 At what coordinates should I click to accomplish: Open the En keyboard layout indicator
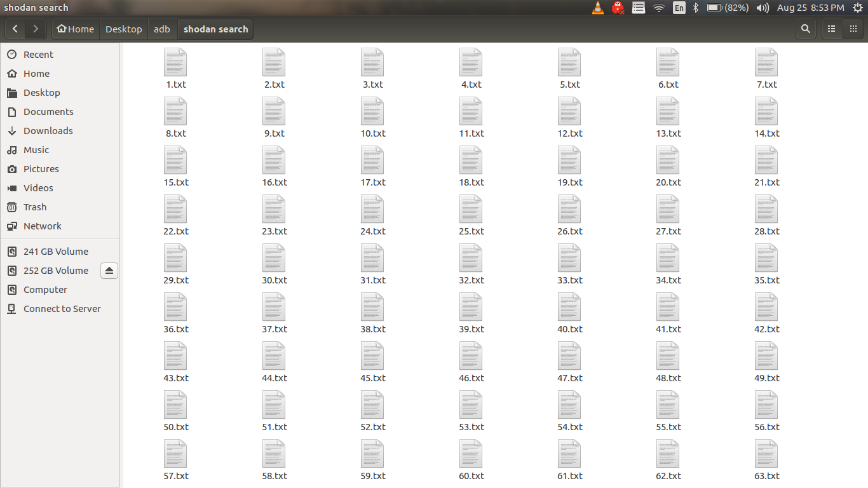[679, 8]
